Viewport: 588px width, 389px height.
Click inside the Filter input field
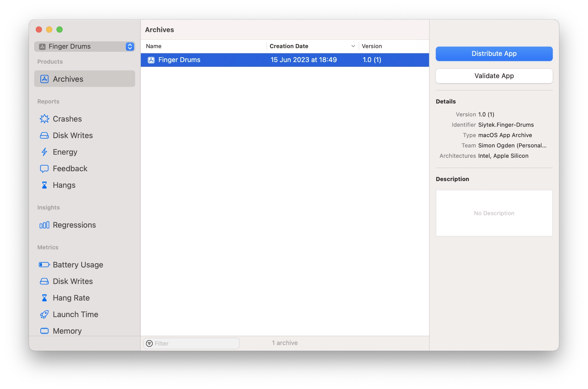pyautogui.click(x=191, y=343)
